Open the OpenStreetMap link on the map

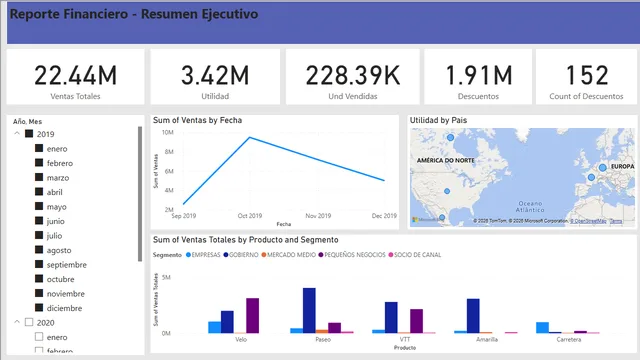588,221
